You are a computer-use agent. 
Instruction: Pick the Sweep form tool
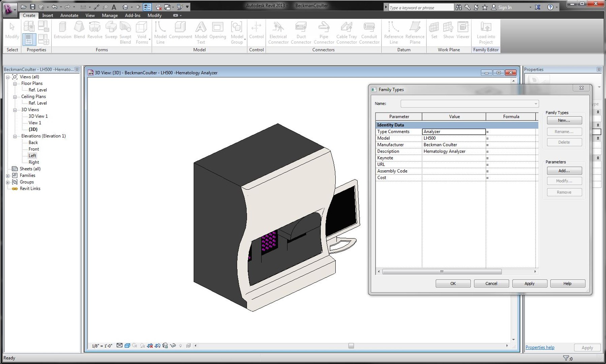pyautogui.click(x=111, y=30)
